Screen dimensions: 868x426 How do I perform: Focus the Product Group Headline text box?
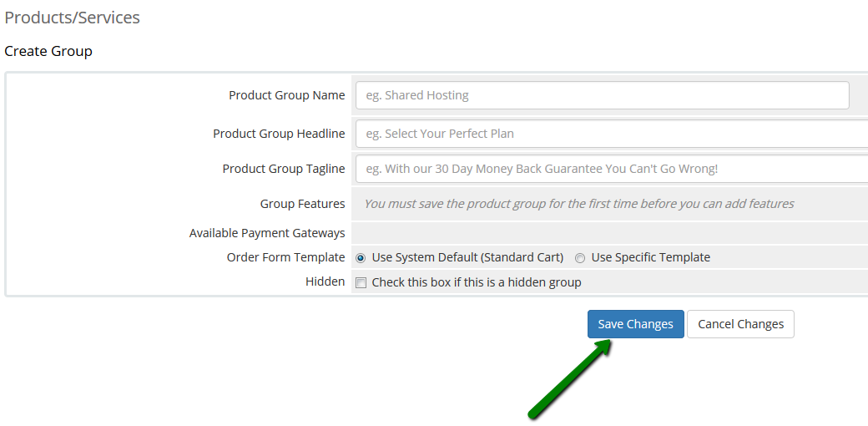click(612, 134)
